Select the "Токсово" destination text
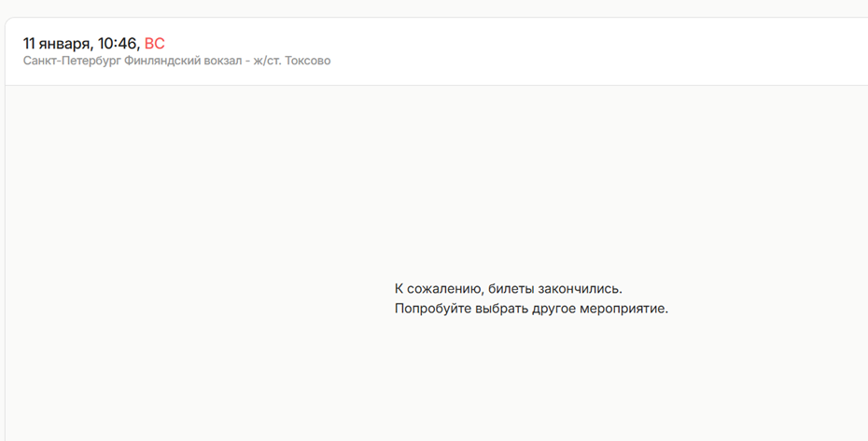 [x=307, y=61]
